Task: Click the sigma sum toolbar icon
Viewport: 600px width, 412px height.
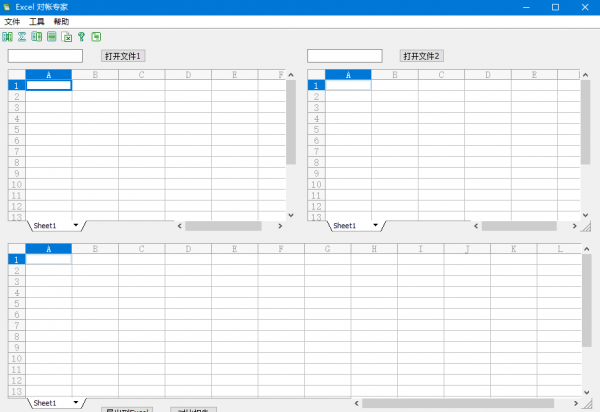Action: pos(22,37)
